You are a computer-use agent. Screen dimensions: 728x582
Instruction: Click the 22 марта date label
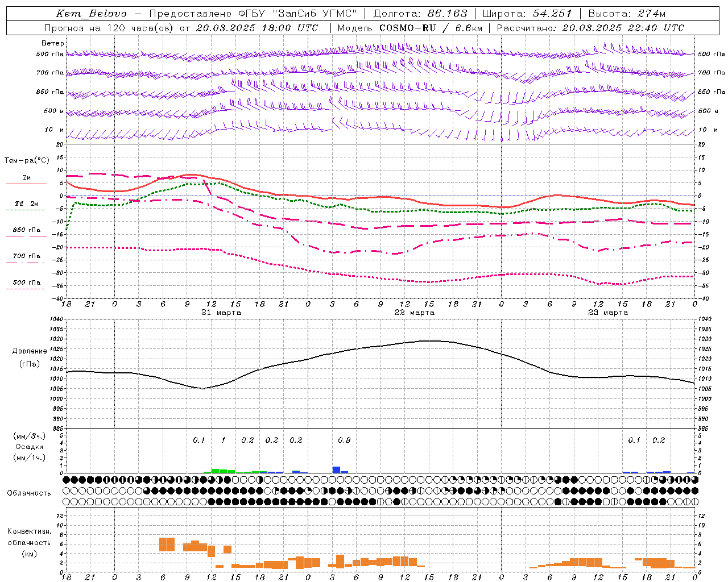[x=415, y=313]
